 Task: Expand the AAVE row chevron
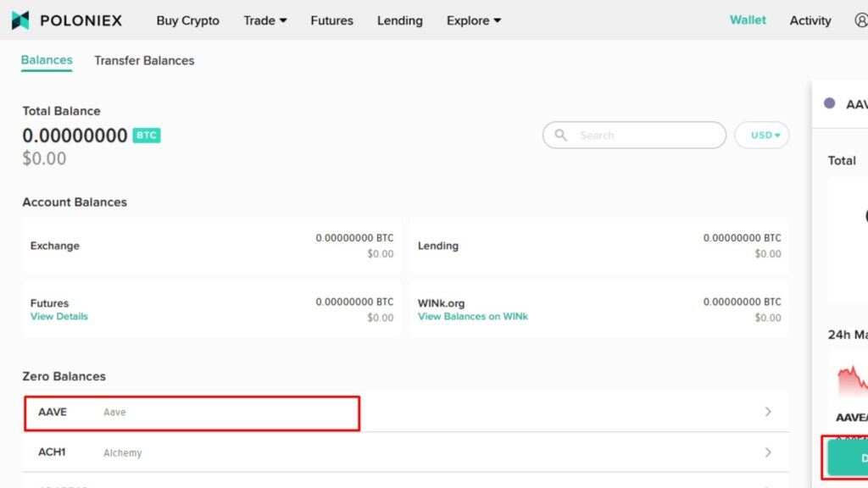click(768, 412)
